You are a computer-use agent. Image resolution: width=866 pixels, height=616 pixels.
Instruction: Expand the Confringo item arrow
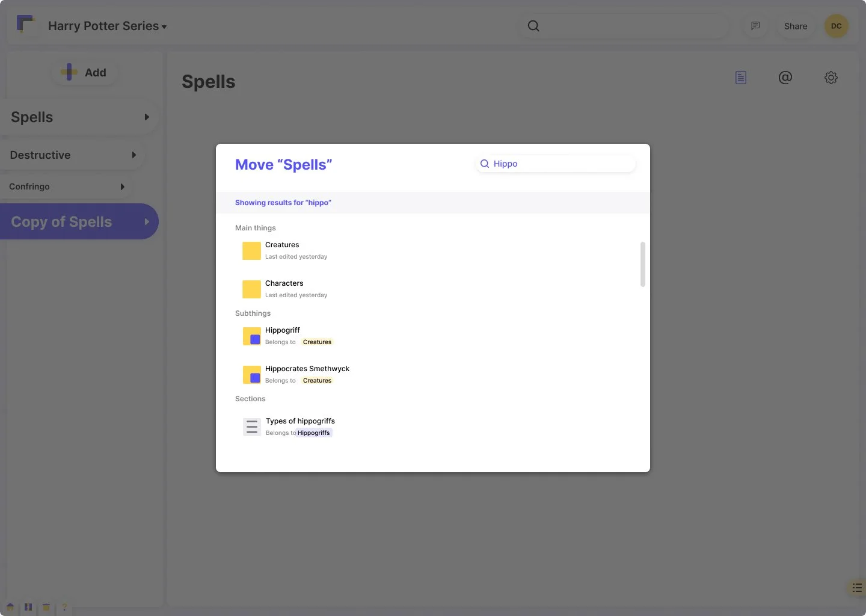(x=123, y=186)
